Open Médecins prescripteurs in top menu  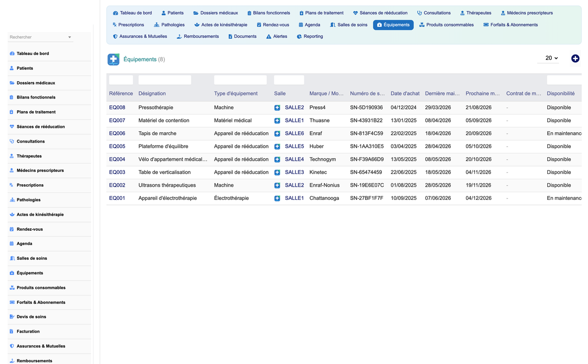point(527,13)
